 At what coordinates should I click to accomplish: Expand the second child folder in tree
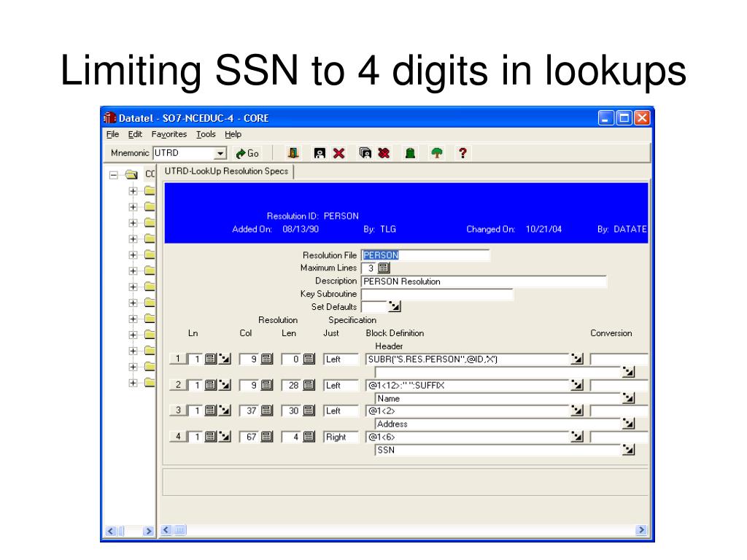pos(133,207)
